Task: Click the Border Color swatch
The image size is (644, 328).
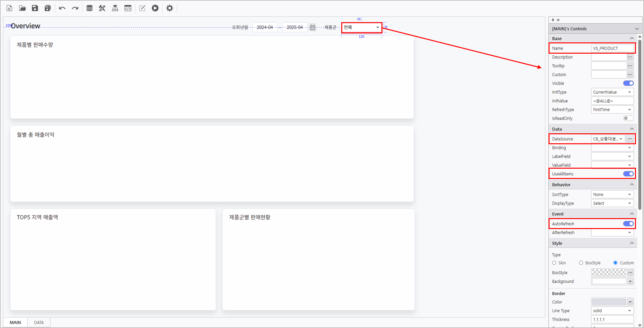Action: [609, 302]
